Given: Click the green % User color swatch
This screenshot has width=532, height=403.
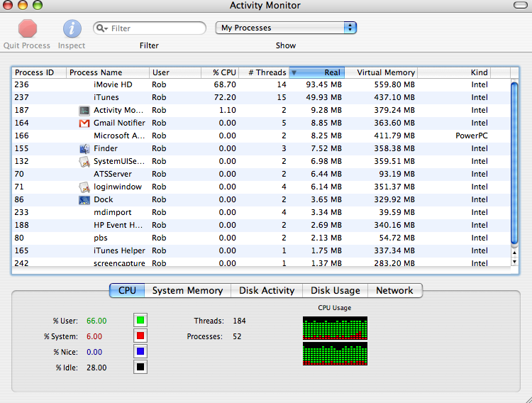Looking at the screenshot, I should [140, 320].
